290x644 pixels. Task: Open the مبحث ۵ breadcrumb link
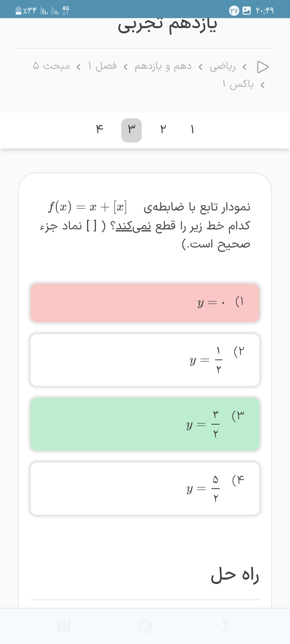point(51,66)
